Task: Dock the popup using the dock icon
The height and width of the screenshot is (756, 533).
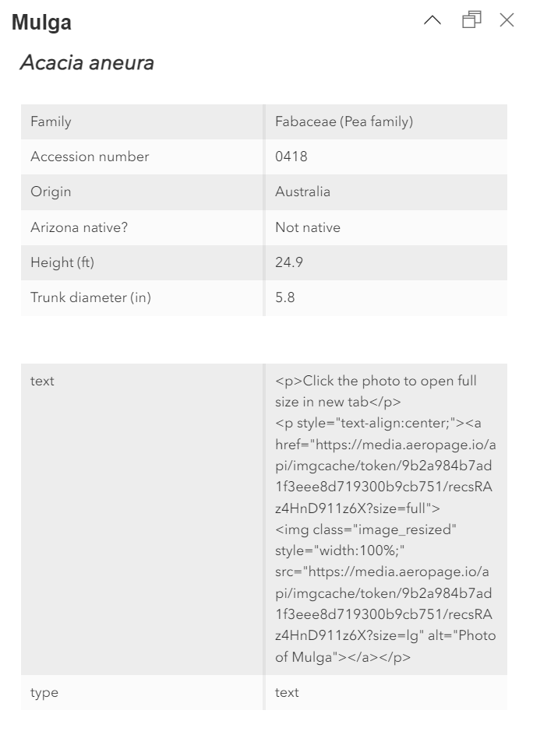Action: click(x=471, y=20)
